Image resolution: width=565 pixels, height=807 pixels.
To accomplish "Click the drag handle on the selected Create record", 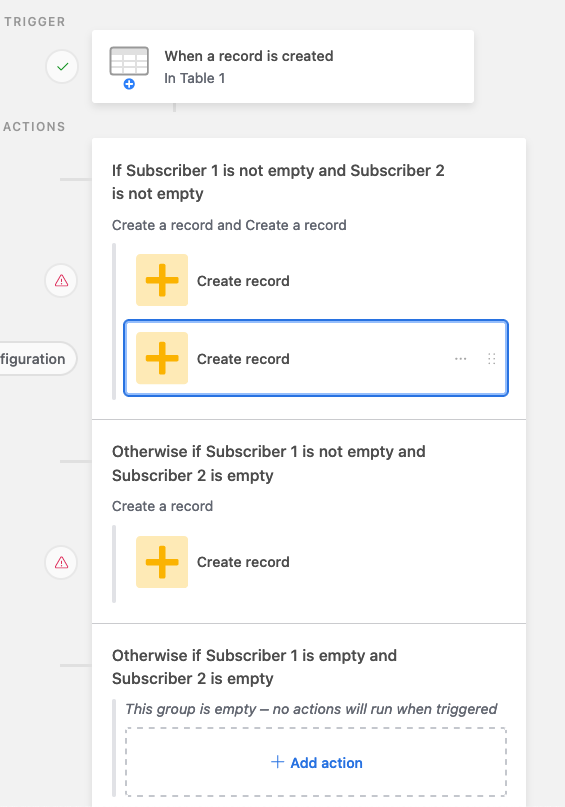I will pyautogui.click(x=491, y=359).
